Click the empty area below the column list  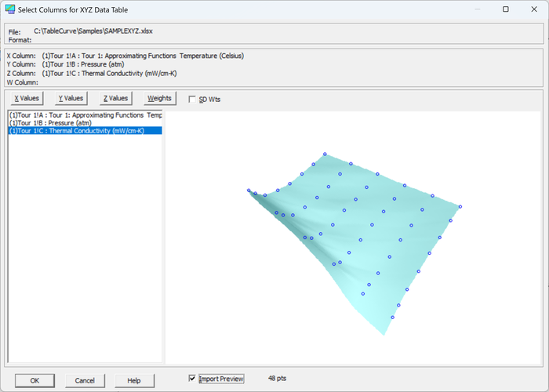click(85, 249)
